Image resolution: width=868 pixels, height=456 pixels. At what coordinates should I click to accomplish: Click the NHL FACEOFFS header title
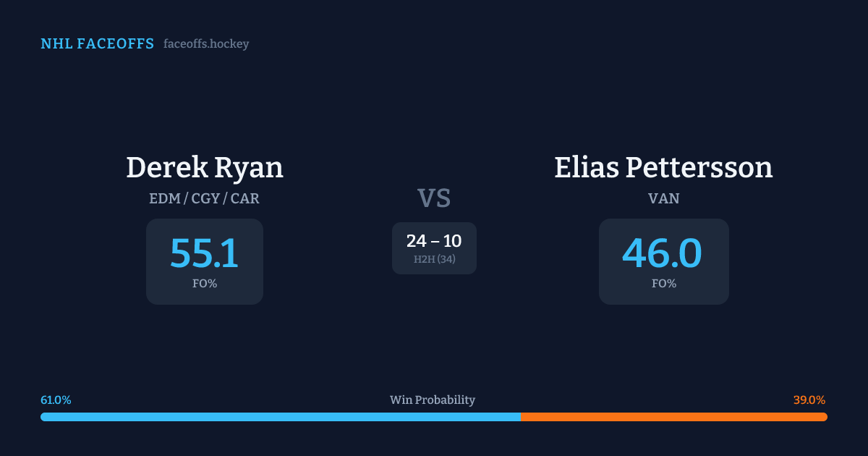[x=97, y=44]
